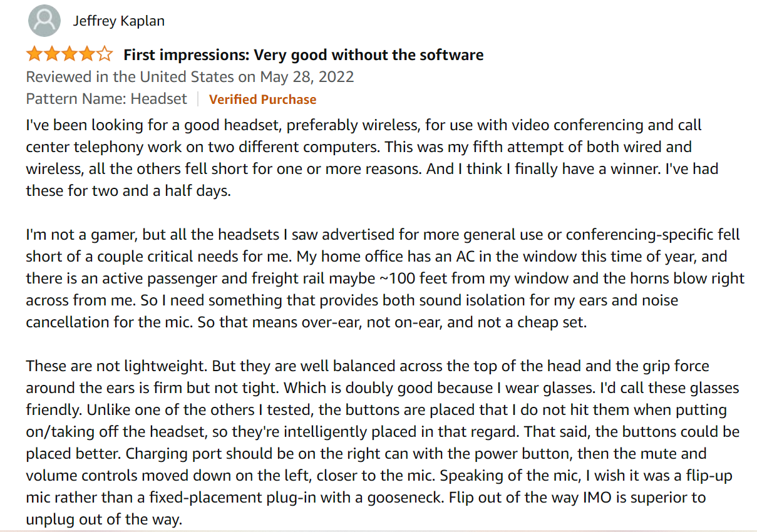Open Jeffrey Kaplan's profile avatar icon
Screen dimensions: 757x532
click(44, 21)
